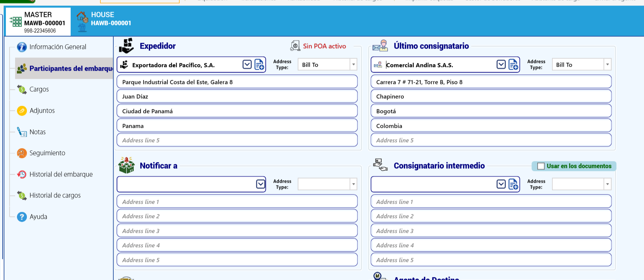Viewport: 644px width, 280px height.
Task: Enable Usar en los documentos checkbox
Action: click(541, 166)
